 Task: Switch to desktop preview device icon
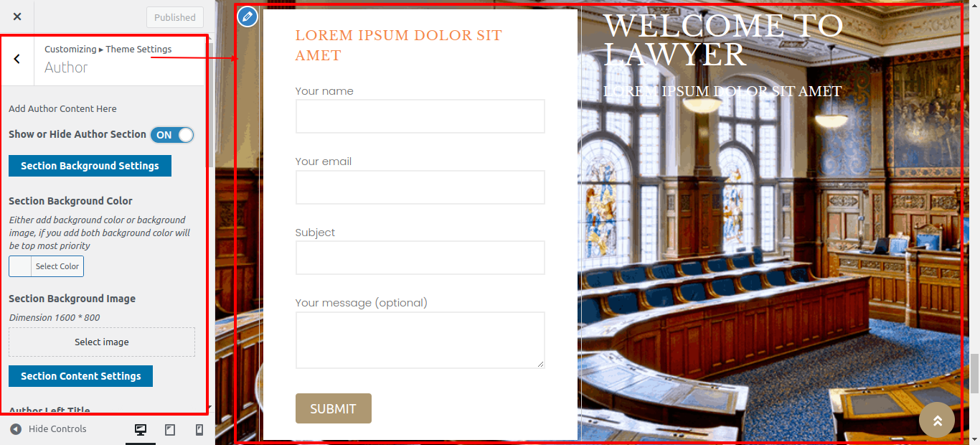(x=141, y=430)
